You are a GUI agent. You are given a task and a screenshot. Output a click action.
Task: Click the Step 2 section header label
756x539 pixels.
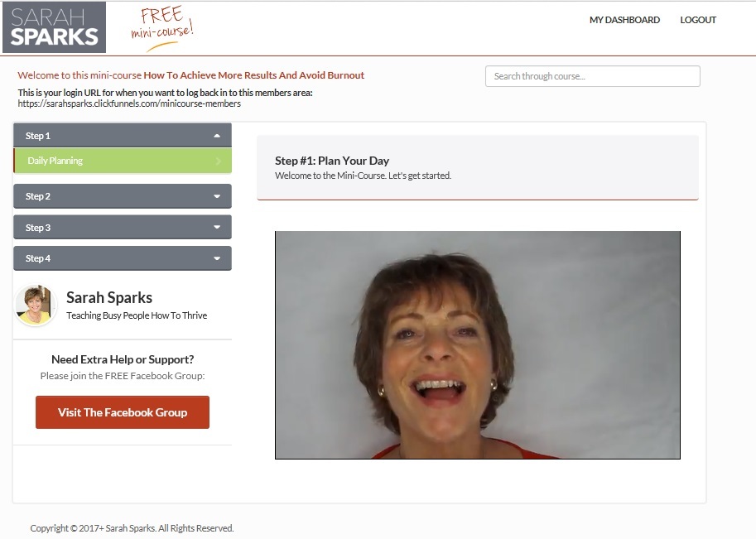tap(37, 196)
